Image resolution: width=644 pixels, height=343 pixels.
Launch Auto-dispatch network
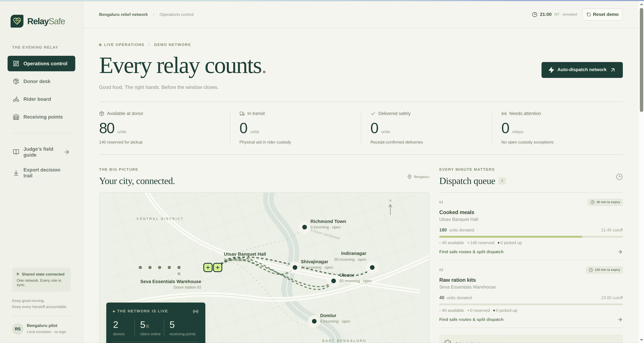pyautogui.click(x=582, y=70)
